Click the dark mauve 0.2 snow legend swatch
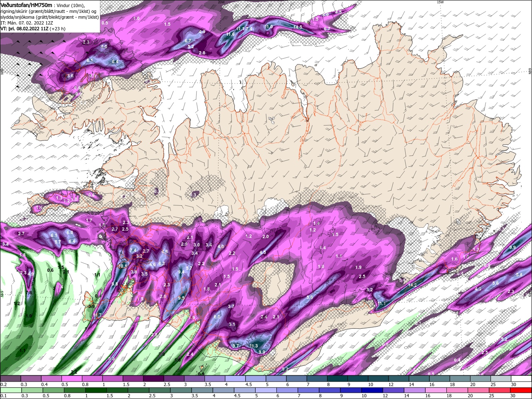Image resolution: width=532 pixels, height=399 pixels. 10,379
